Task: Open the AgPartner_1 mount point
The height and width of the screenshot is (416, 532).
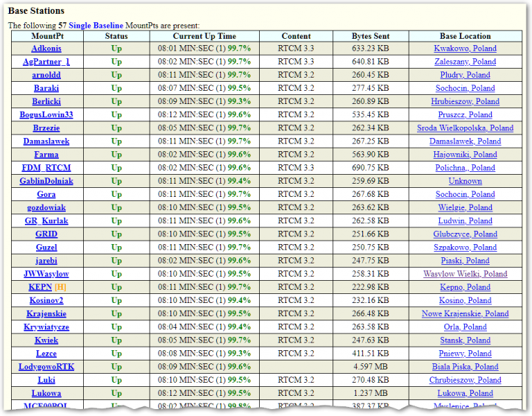Action: click(46, 62)
